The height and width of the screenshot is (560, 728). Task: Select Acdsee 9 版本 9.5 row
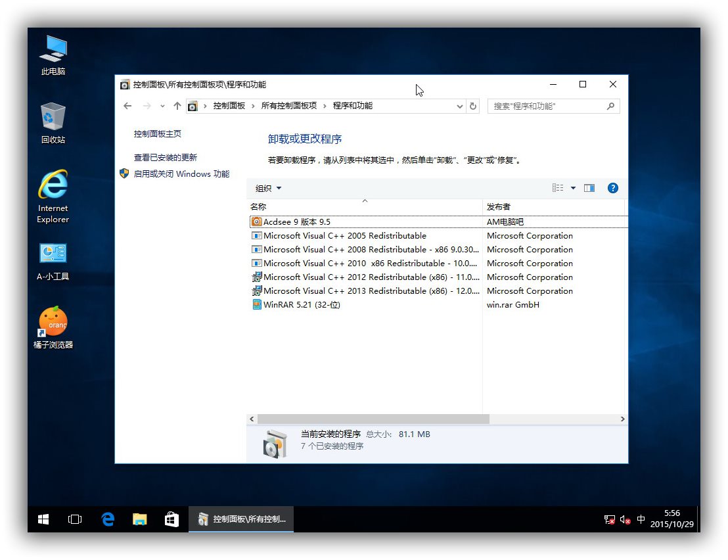pyautogui.click(x=438, y=222)
